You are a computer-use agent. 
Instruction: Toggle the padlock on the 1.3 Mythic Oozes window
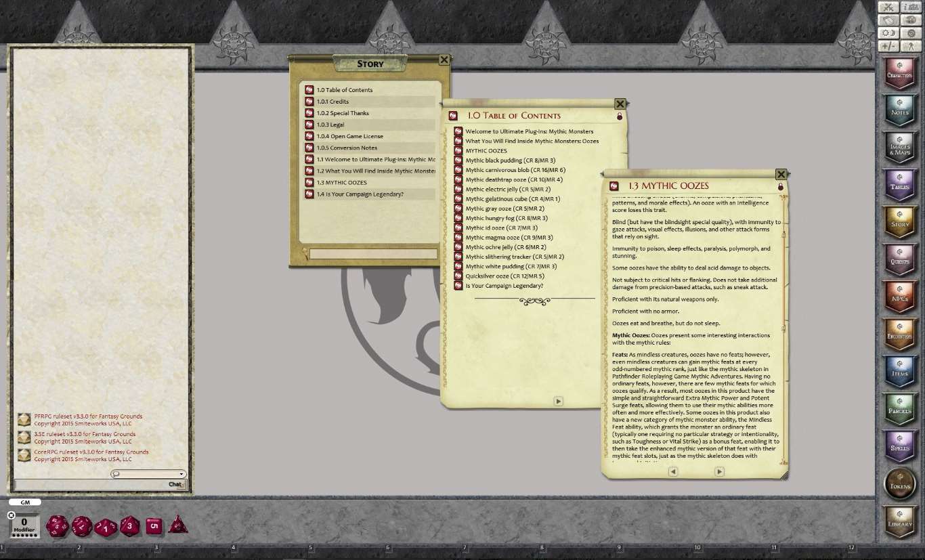click(x=781, y=186)
